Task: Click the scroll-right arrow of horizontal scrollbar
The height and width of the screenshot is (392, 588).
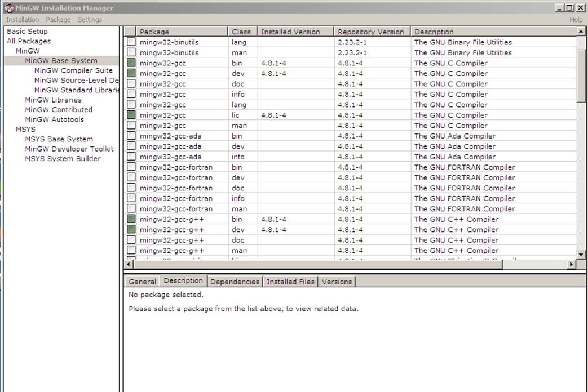Action: (x=572, y=264)
